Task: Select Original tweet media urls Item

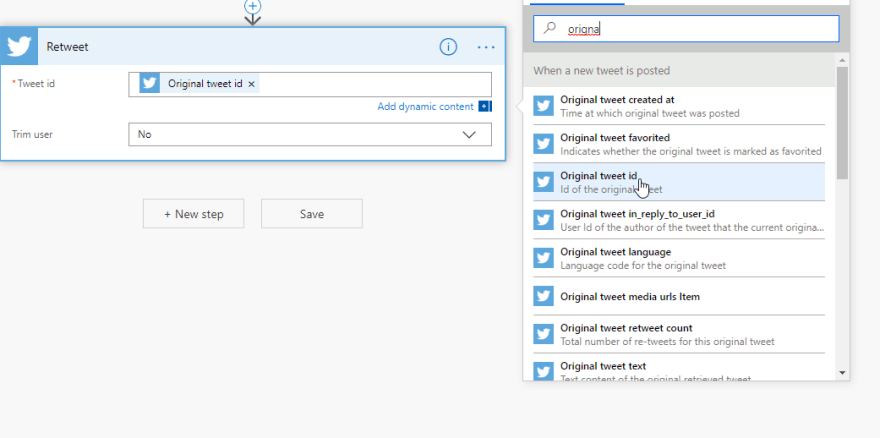Action: point(679,296)
